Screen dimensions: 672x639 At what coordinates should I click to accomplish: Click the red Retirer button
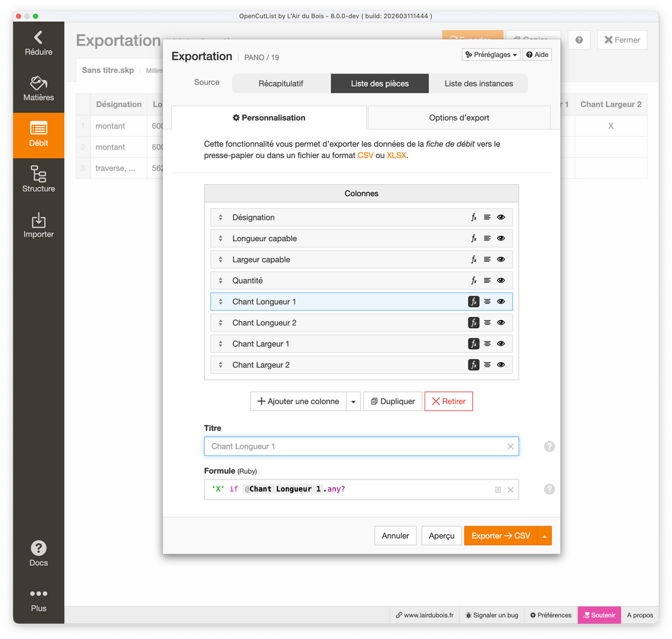tap(448, 402)
